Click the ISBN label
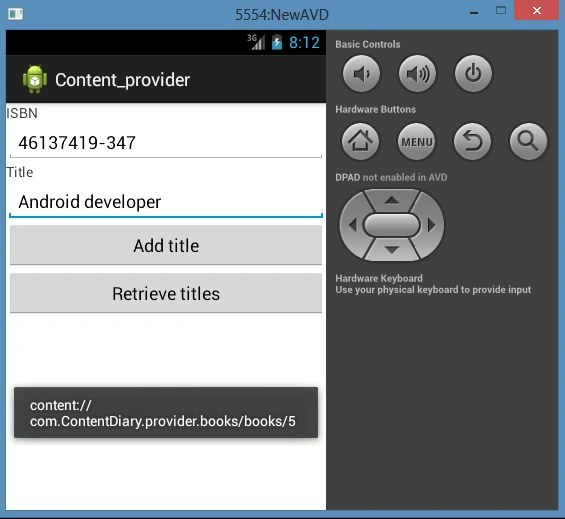Viewport: 565px width, 519px height. click(x=22, y=113)
